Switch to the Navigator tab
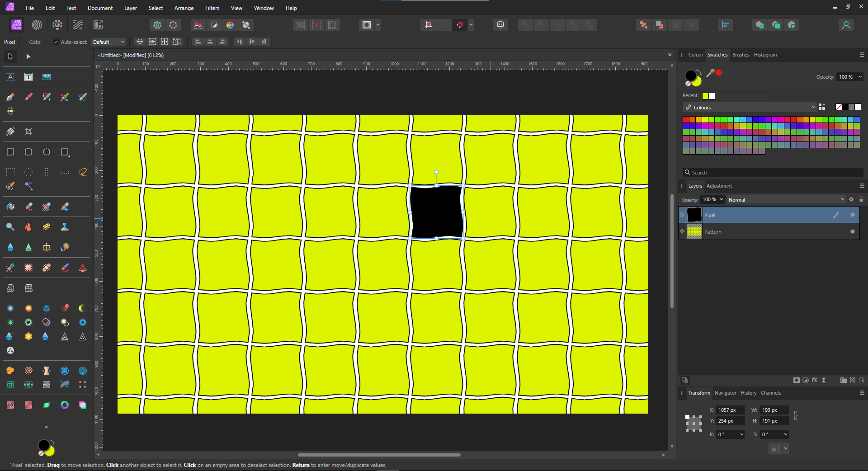The image size is (868, 471). 725,393
